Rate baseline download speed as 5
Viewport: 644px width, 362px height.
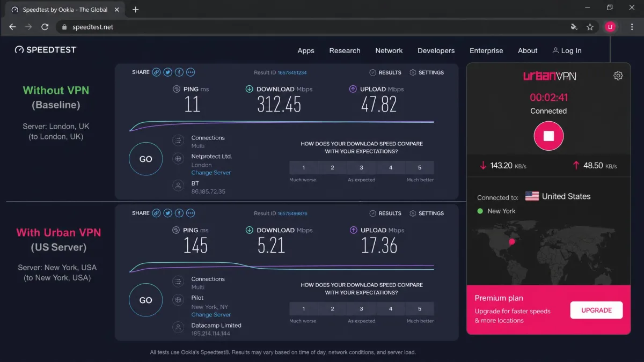[x=420, y=167]
